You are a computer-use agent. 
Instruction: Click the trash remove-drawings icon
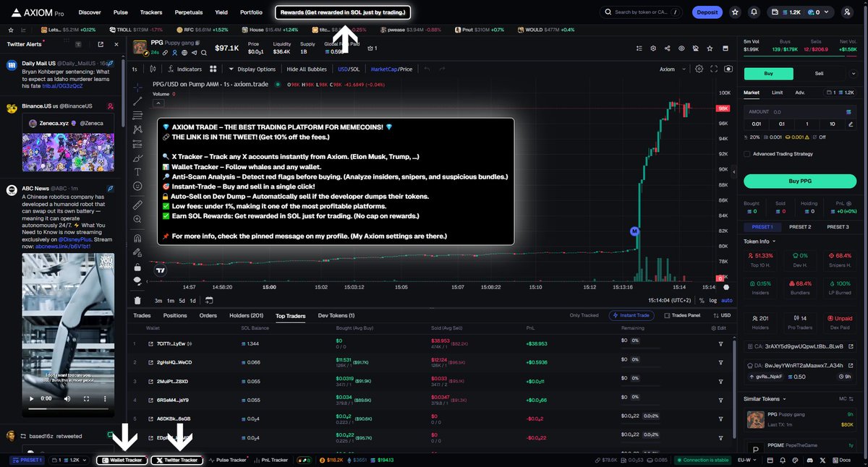click(137, 300)
